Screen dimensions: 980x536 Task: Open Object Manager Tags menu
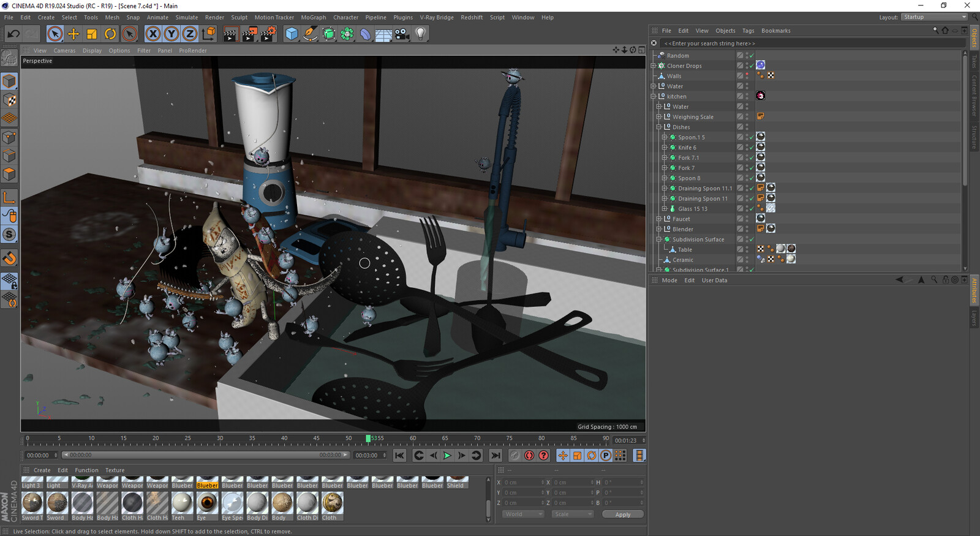pos(748,31)
